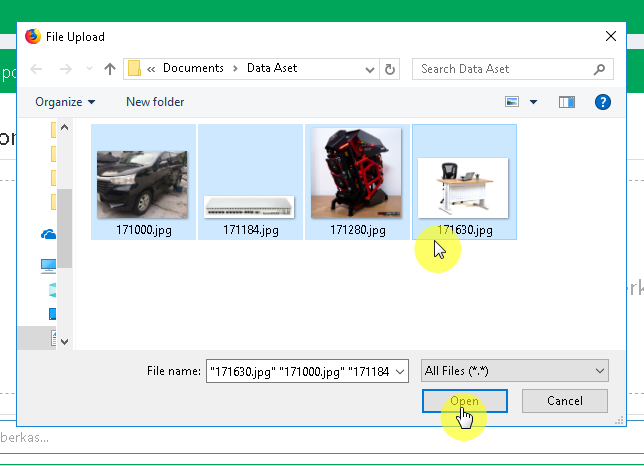
Task: Toggle the preview pane icon
Action: pyautogui.click(x=567, y=102)
